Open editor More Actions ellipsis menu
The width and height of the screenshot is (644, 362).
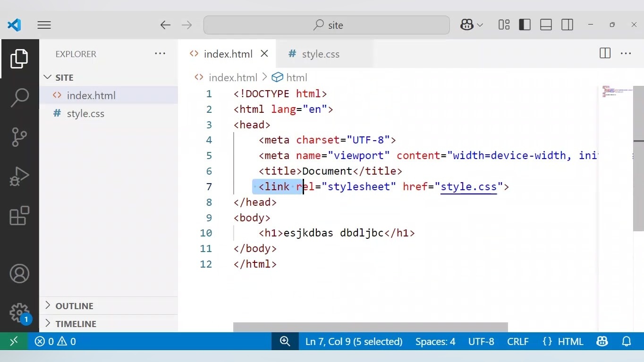626,54
